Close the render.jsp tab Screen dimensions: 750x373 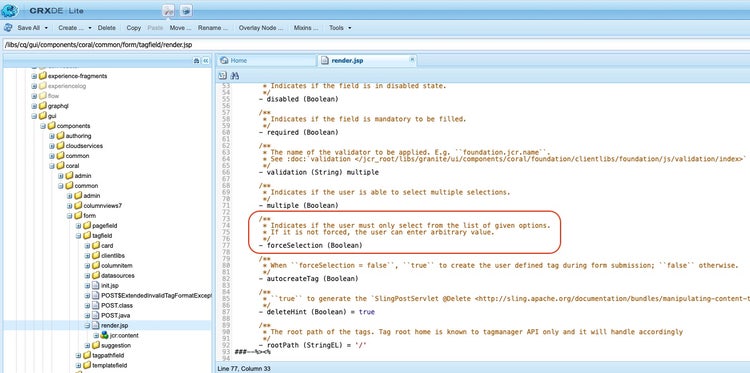(412, 59)
